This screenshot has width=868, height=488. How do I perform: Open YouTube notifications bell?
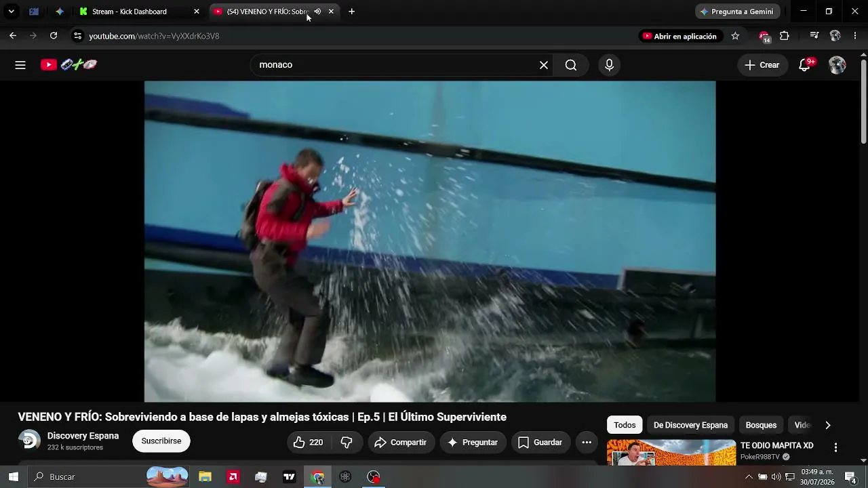coord(805,65)
